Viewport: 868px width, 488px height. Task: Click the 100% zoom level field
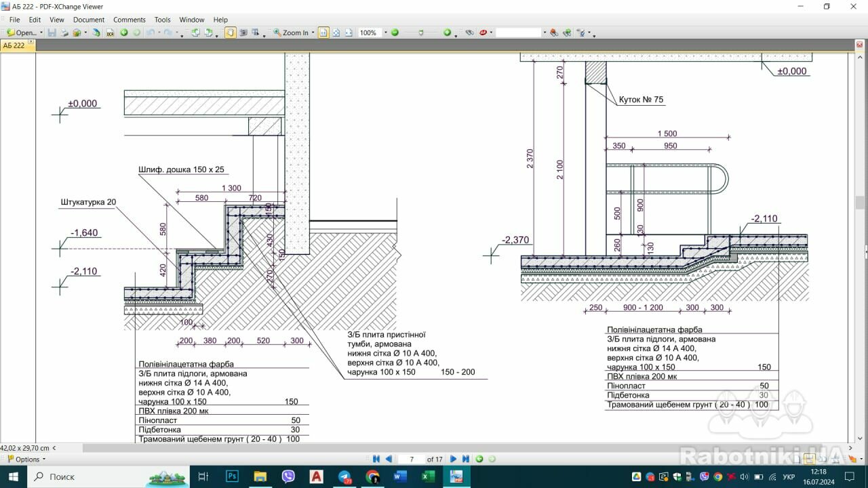click(x=370, y=33)
